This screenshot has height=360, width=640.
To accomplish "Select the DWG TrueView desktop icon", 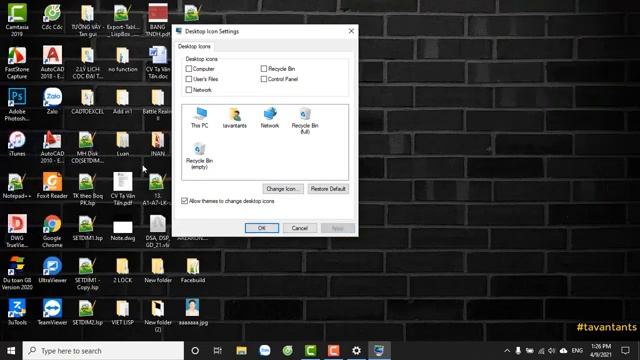I will 17,231.
